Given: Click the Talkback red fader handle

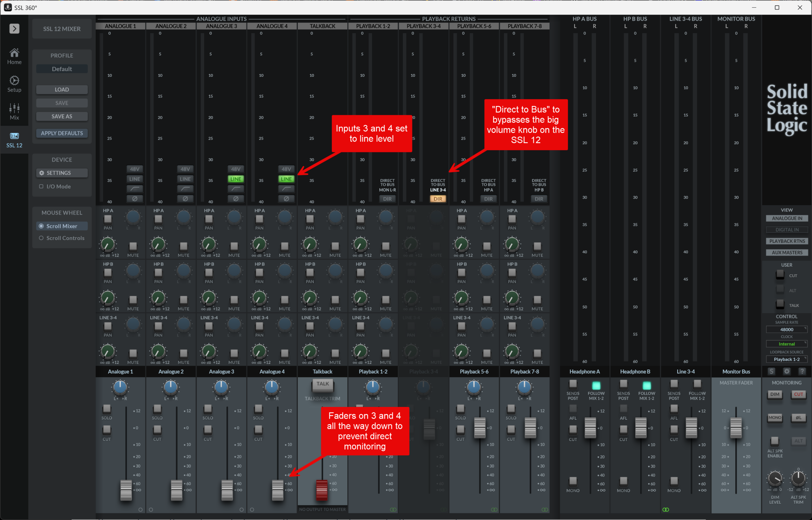Looking at the screenshot, I should (322, 490).
